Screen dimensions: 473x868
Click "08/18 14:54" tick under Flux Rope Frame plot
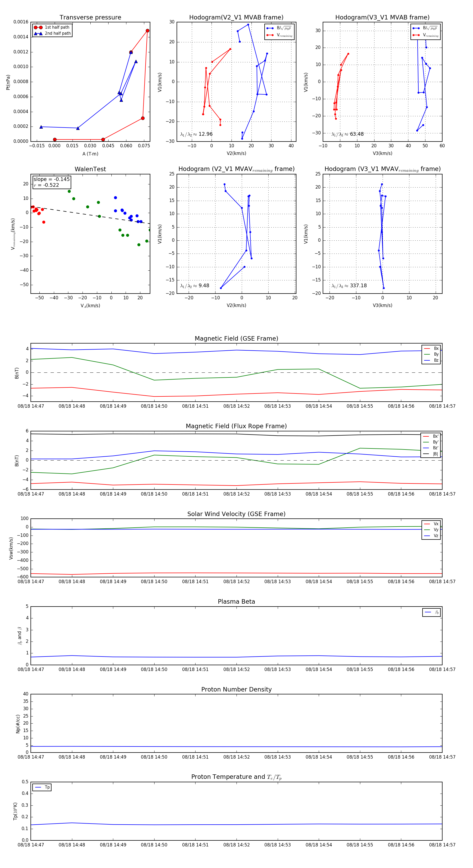[x=318, y=494]
